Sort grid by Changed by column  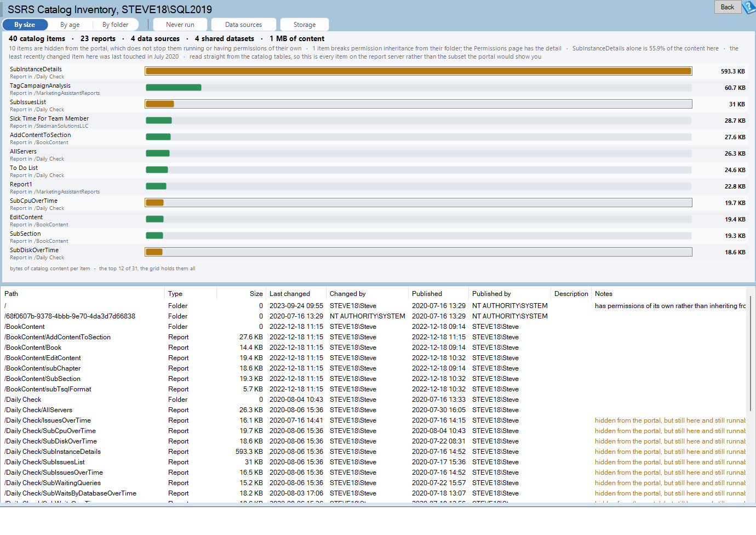(x=367, y=294)
